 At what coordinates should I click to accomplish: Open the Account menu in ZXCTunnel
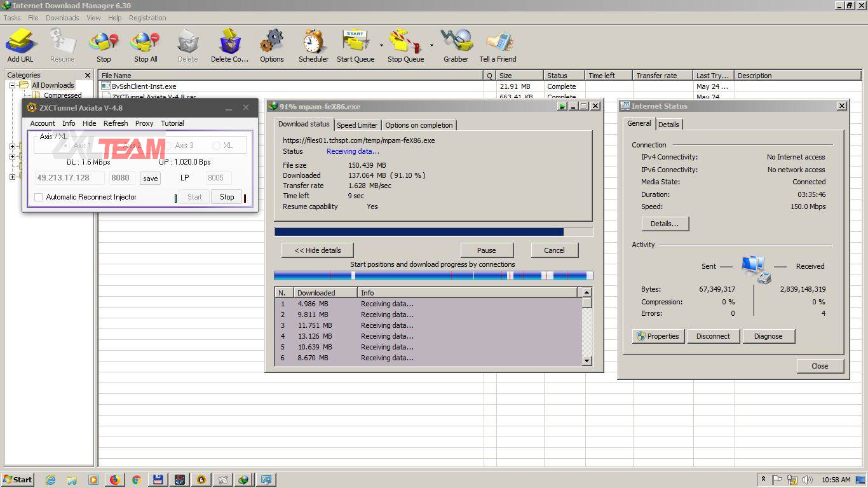[43, 123]
